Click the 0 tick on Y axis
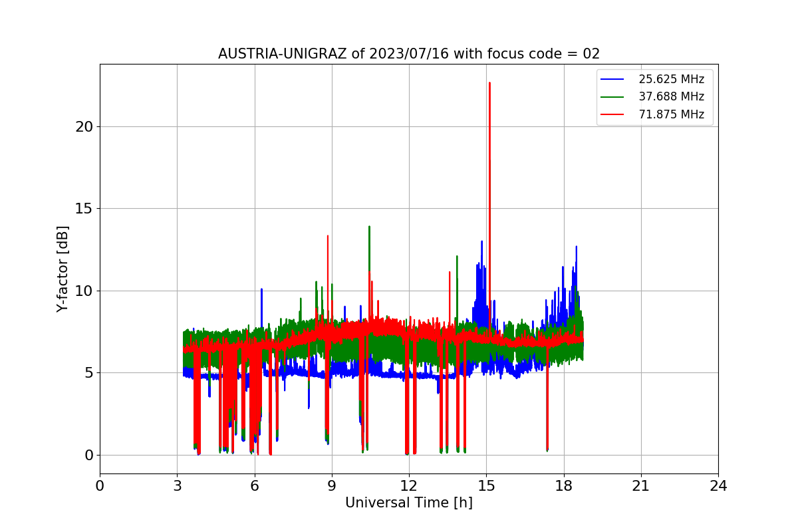The image size is (798, 532). click(89, 455)
